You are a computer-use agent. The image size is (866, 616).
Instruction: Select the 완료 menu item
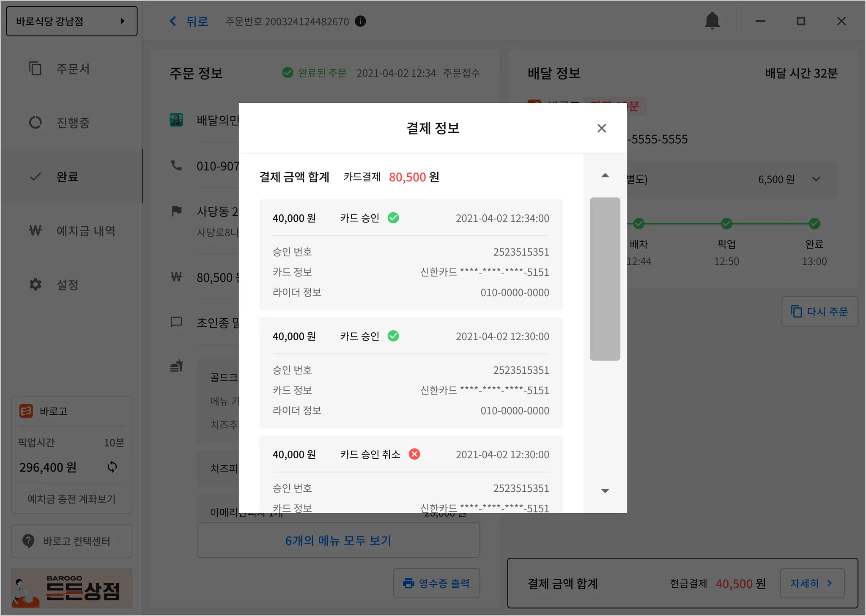[x=68, y=177]
